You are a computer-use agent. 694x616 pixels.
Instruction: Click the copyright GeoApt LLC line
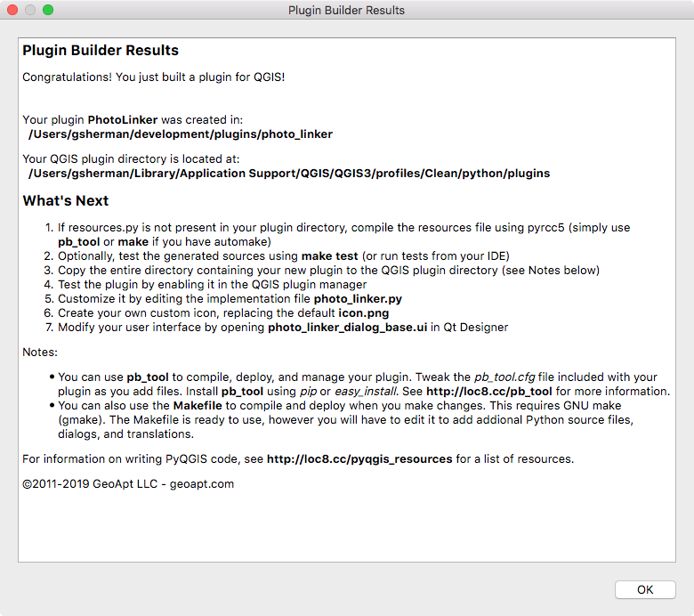coord(128,484)
